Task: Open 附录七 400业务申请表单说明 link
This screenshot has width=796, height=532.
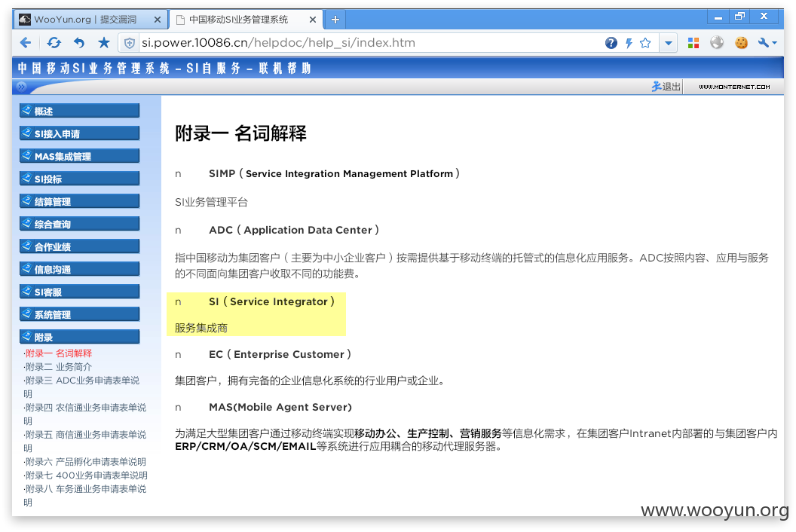Action: point(86,475)
